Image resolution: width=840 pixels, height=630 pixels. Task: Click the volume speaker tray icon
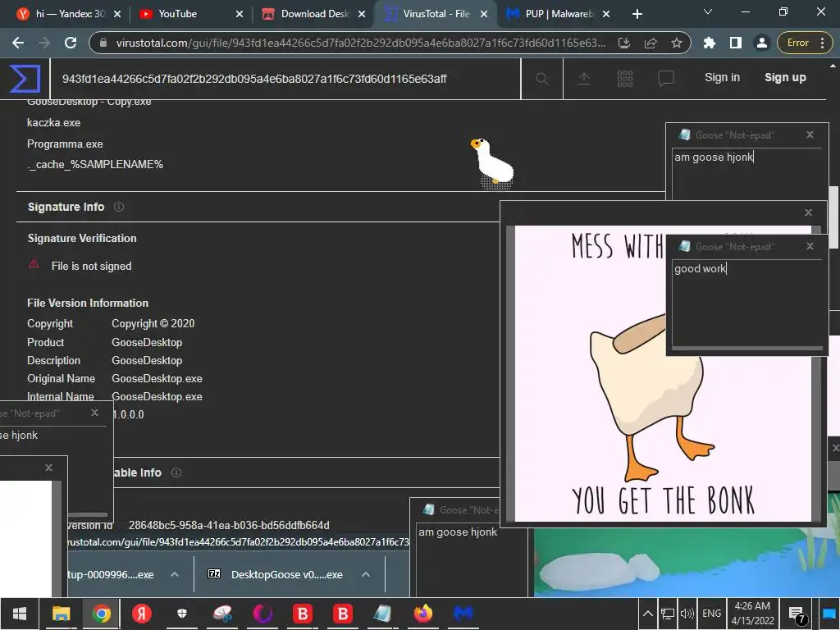(x=687, y=614)
